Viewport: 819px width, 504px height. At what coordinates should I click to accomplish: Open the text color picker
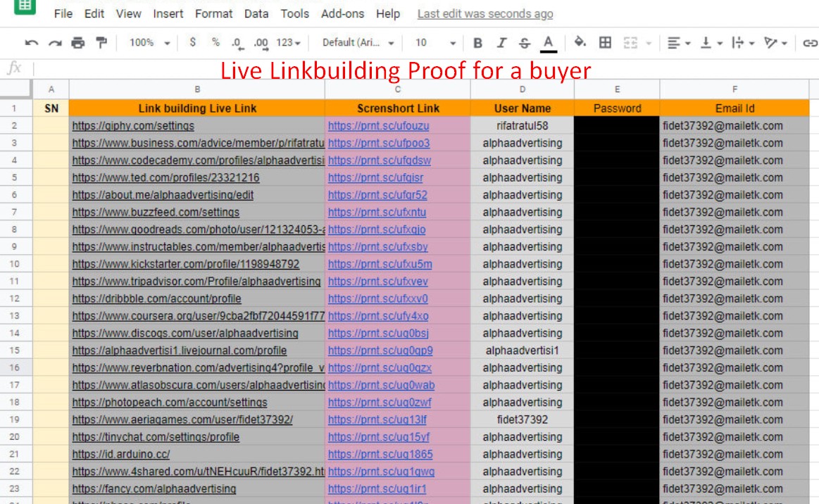tap(548, 44)
